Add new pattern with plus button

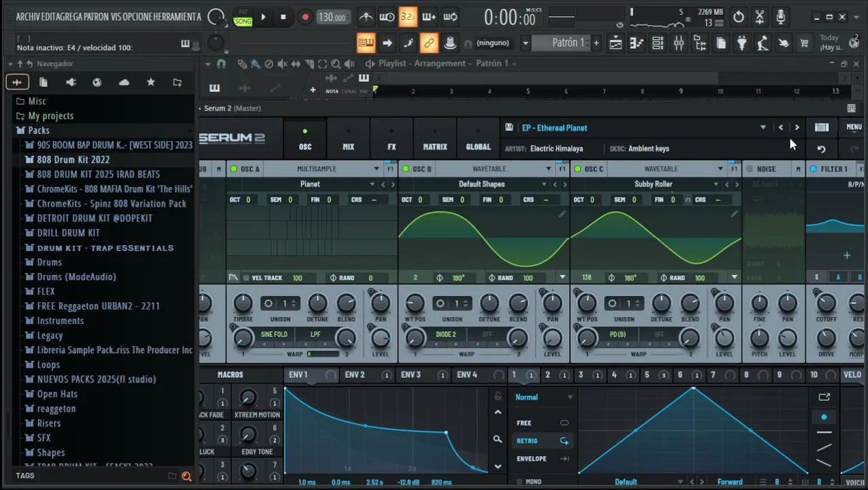point(596,43)
